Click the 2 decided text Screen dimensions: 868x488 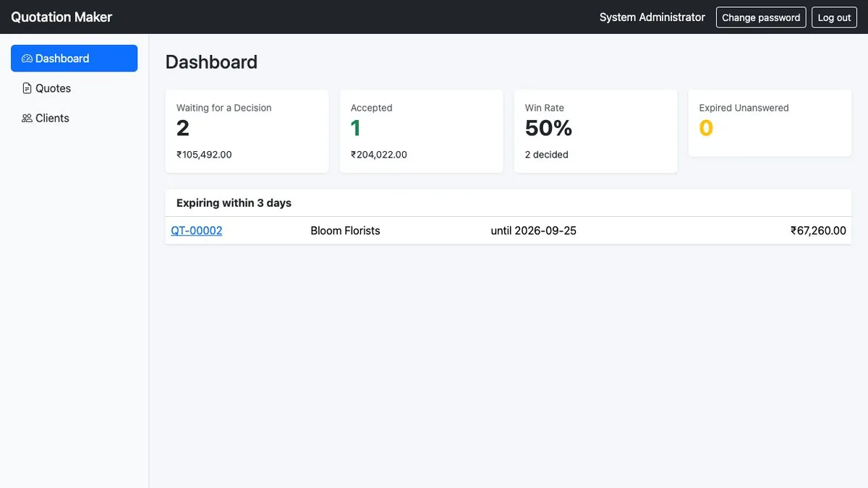547,155
